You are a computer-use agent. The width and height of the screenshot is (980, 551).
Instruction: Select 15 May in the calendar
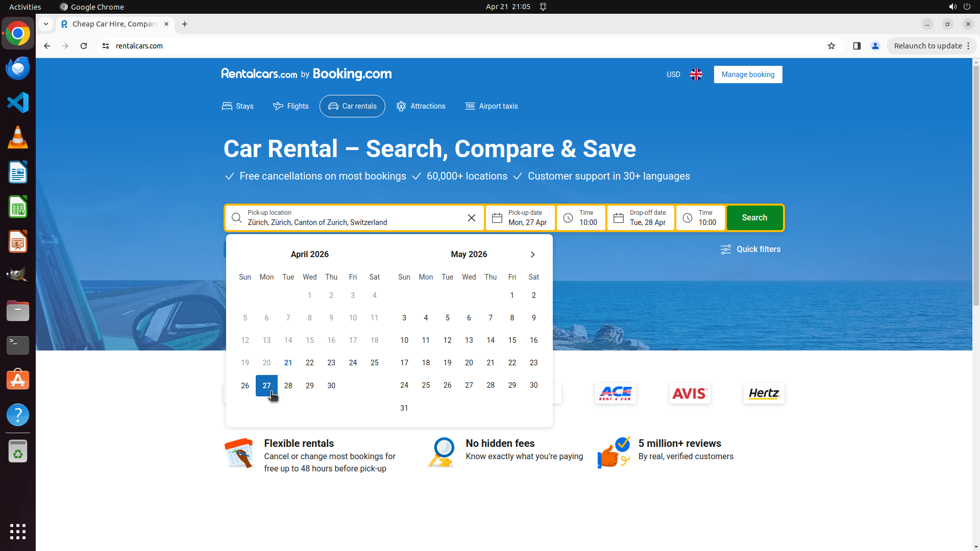512,340
